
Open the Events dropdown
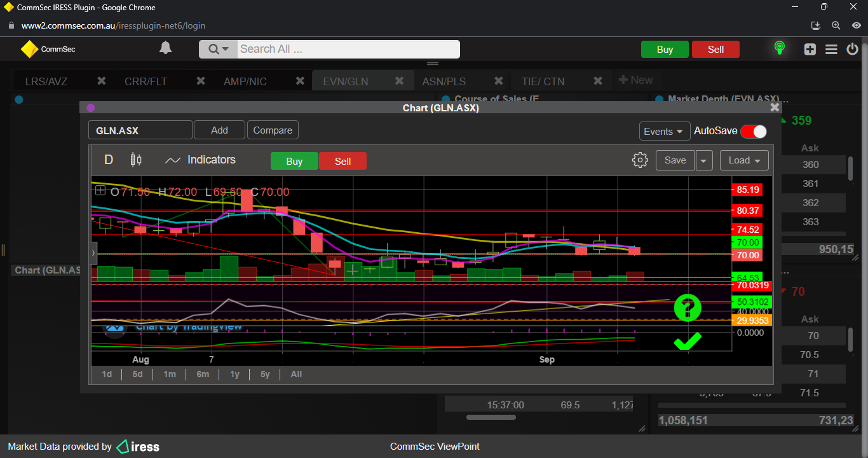click(665, 131)
